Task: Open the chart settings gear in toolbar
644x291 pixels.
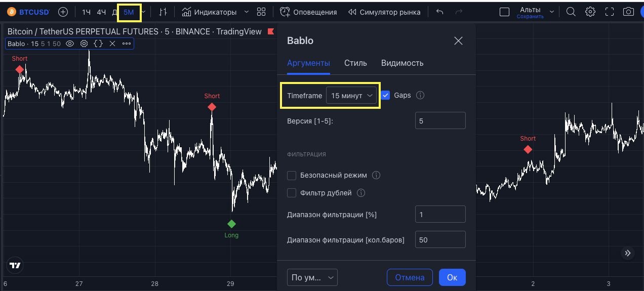Action: point(590,12)
